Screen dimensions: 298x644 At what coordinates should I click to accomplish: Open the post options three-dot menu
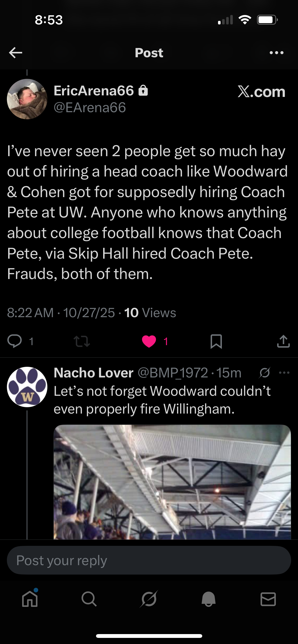tap(276, 53)
